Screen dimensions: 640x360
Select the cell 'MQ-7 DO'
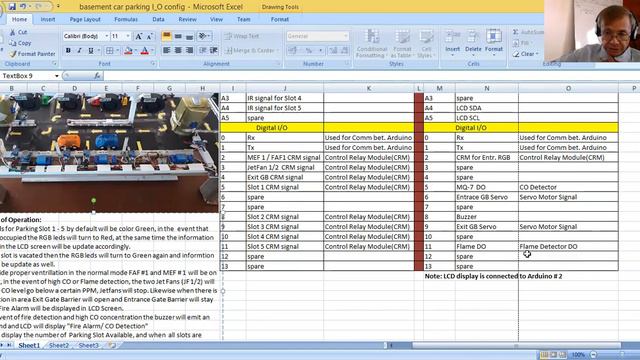pos(487,187)
